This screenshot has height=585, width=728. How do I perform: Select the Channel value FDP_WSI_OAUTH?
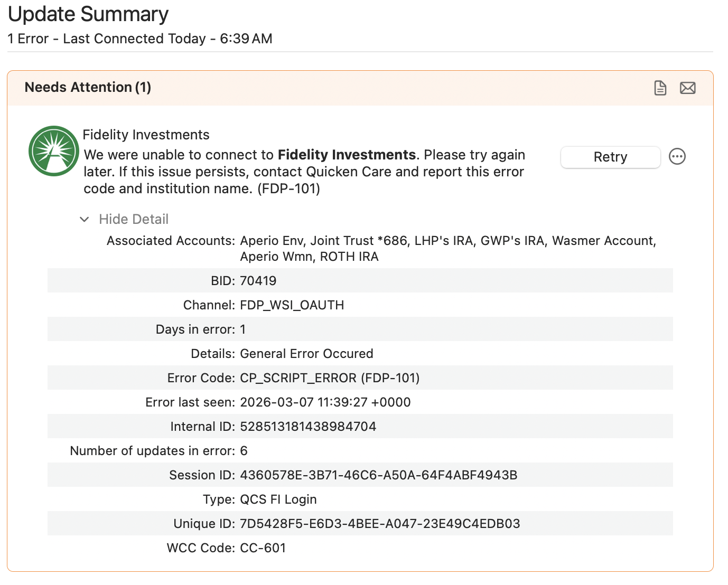(292, 305)
